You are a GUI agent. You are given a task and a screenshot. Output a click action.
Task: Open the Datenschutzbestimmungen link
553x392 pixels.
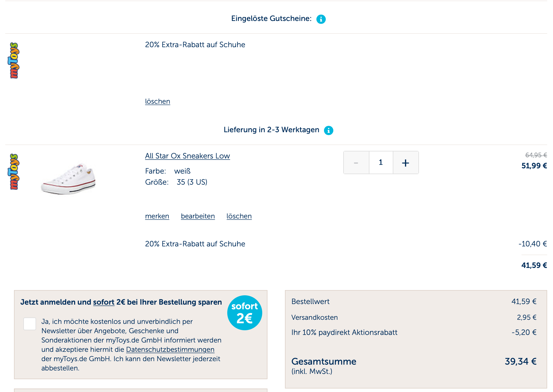pos(170,349)
